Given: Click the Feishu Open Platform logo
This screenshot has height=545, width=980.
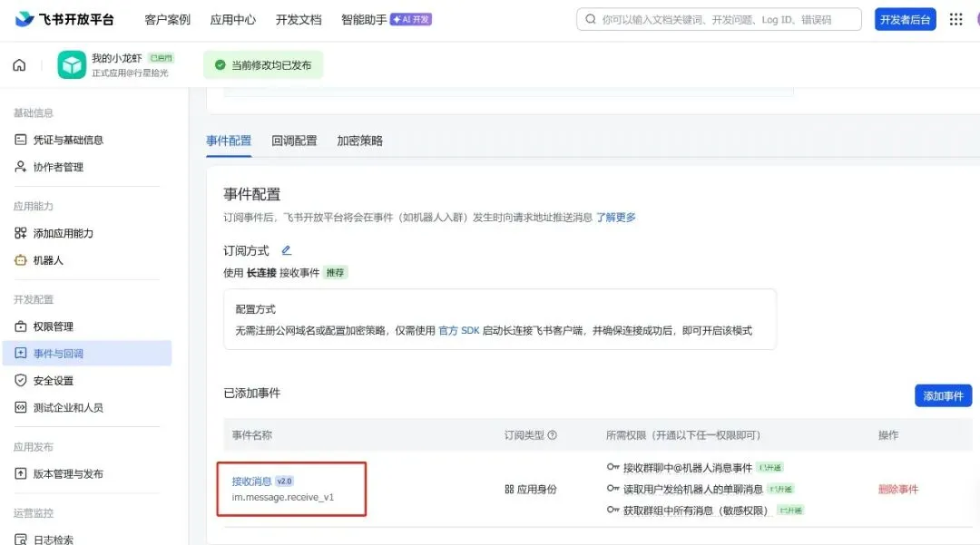Looking at the screenshot, I should [64, 19].
